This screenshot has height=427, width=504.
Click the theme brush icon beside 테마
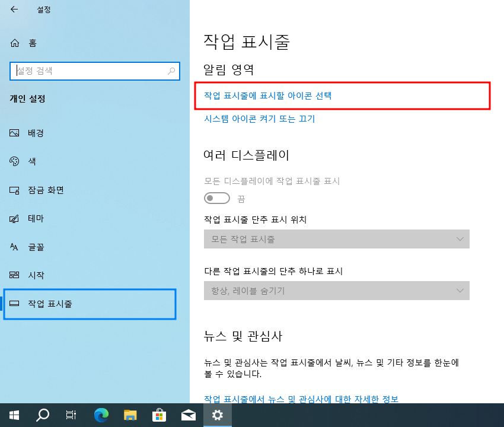pyautogui.click(x=14, y=219)
